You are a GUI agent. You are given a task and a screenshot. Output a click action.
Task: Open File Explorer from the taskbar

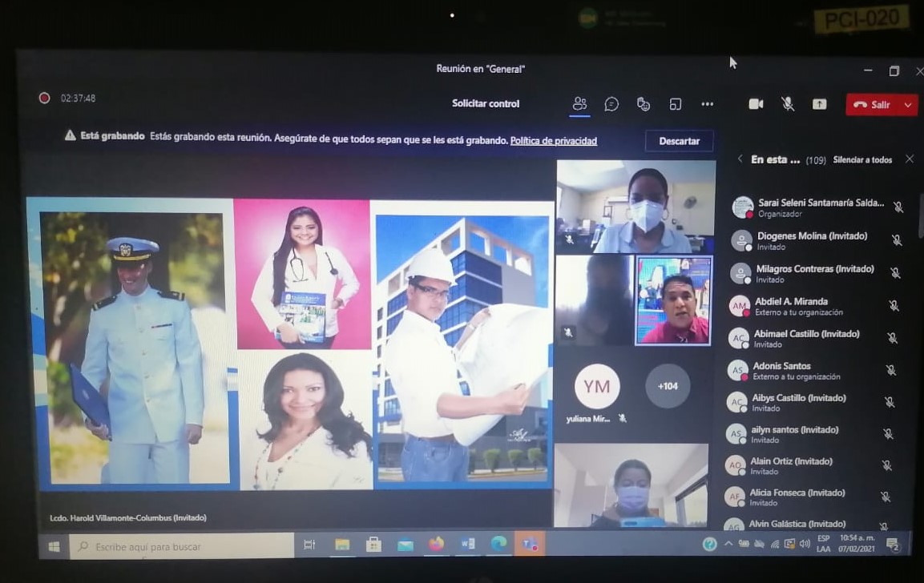coord(342,545)
